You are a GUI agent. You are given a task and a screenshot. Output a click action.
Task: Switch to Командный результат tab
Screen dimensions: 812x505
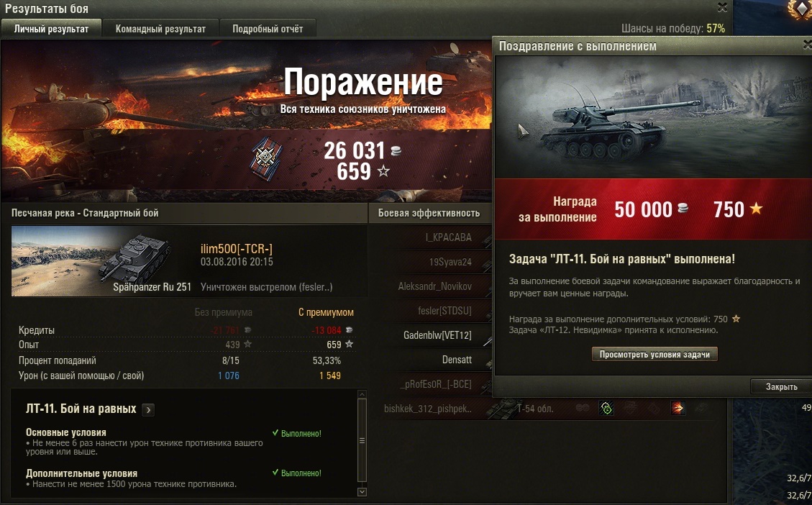[160, 29]
